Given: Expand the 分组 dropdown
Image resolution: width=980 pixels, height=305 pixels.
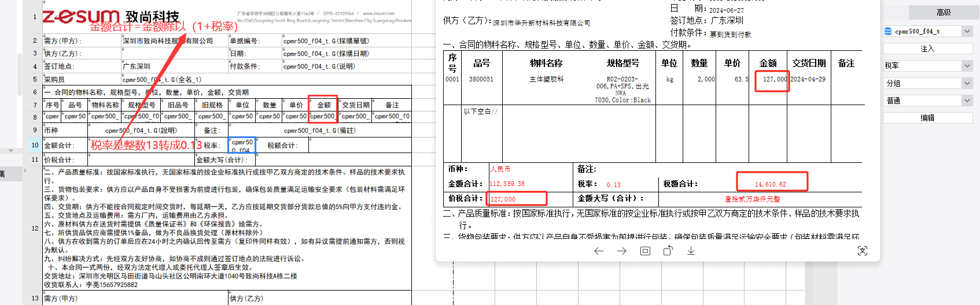Looking at the screenshot, I should [967, 83].
